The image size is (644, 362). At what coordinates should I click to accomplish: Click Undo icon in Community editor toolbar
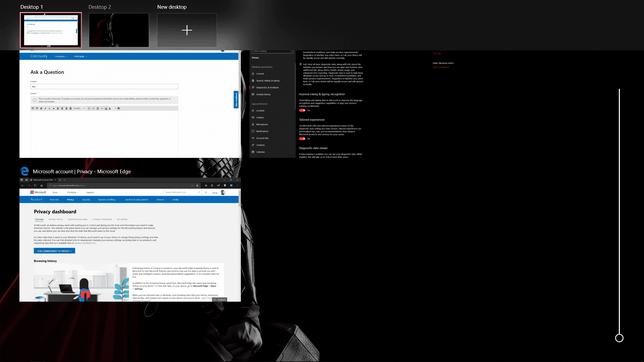33,108
